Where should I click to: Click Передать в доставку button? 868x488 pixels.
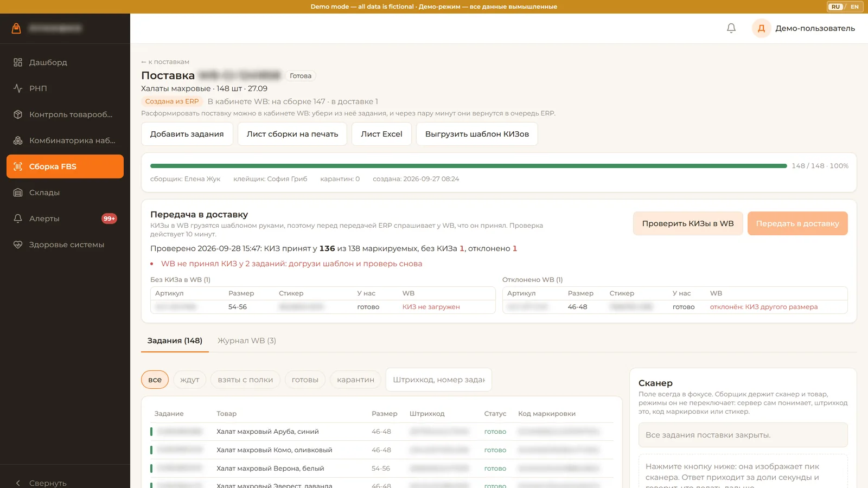[797, 223]
